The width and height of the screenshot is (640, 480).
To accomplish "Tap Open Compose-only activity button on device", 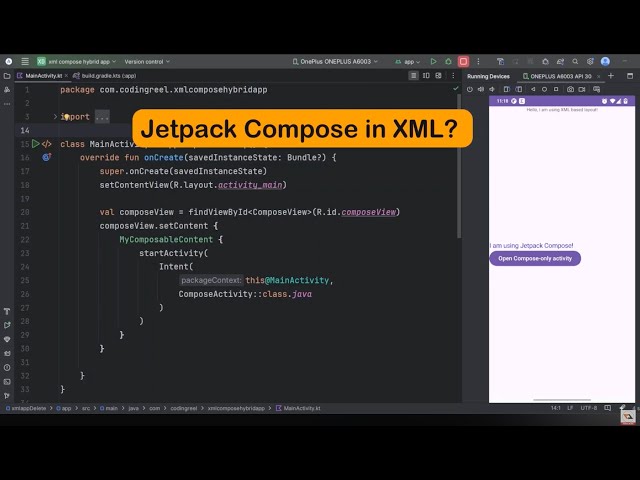I will click(535, 258).
